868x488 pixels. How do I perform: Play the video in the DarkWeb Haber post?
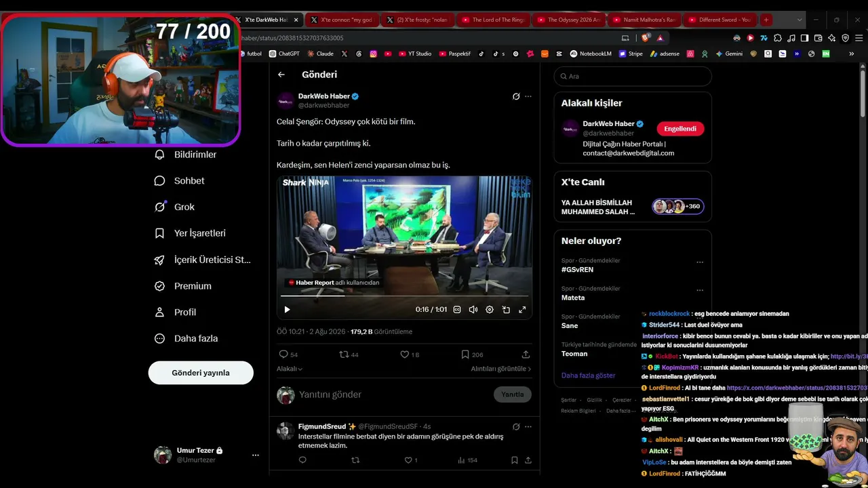click(x=287, y=310)
